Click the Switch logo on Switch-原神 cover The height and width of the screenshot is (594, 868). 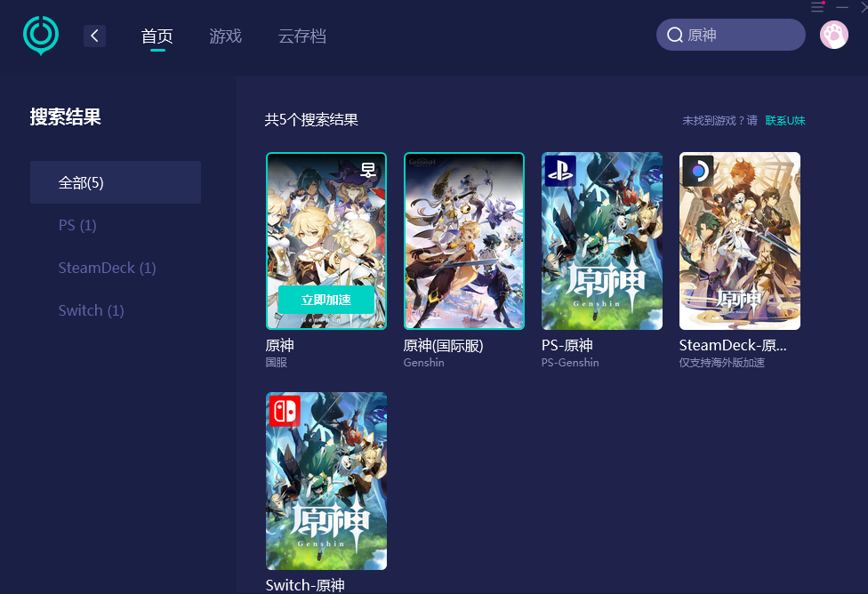(x=285, y=411)
